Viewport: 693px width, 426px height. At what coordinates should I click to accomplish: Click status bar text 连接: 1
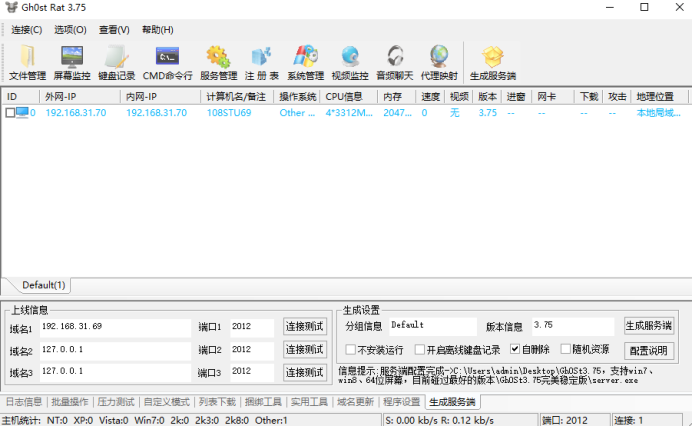(x=628, y=420)
